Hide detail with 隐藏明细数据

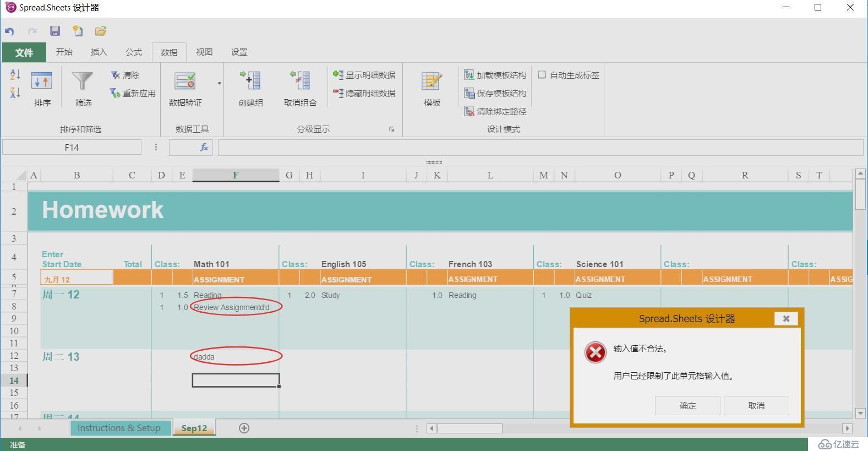coord(364,93)
